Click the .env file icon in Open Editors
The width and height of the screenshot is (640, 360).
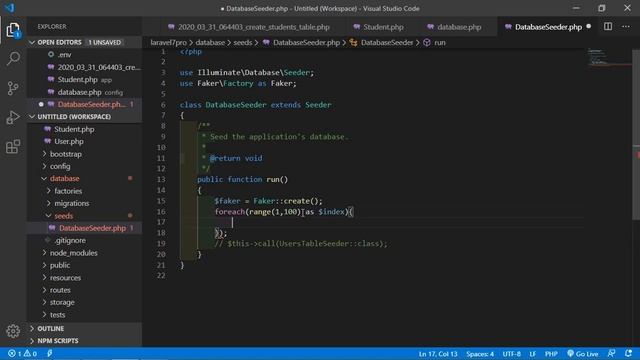51,54
